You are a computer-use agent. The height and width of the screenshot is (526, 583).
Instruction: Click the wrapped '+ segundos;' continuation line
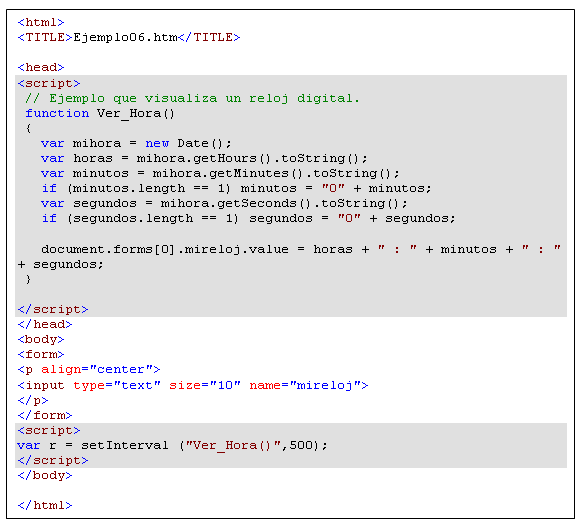(x=61, y=264)
